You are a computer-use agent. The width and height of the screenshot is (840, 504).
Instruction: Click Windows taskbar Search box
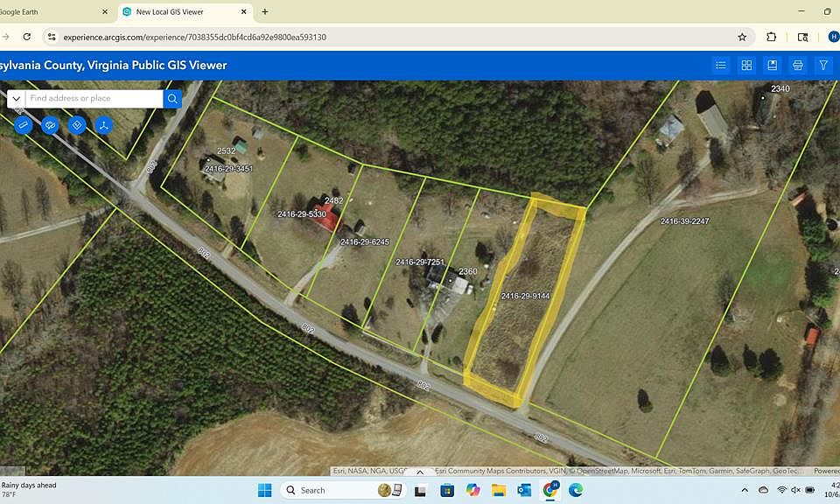coord(343,490)
